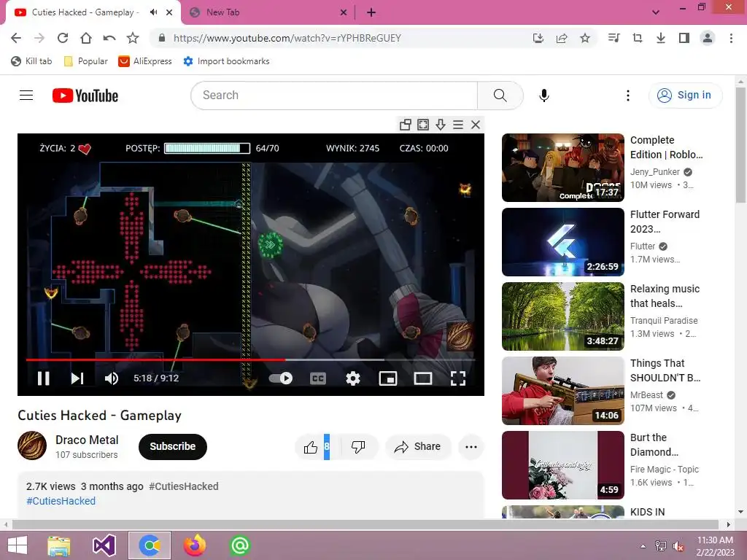Open Draco Metal channel avatar

pyautogui.click(x=32, y=446)
